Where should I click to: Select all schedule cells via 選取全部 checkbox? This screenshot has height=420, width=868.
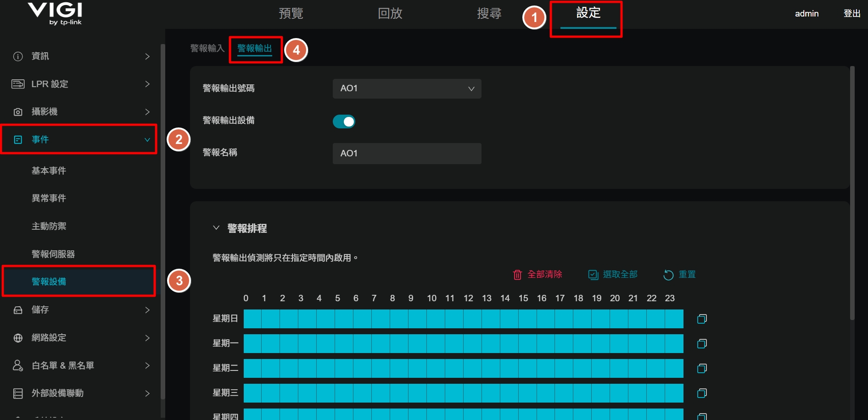click(x=593, y=275)
